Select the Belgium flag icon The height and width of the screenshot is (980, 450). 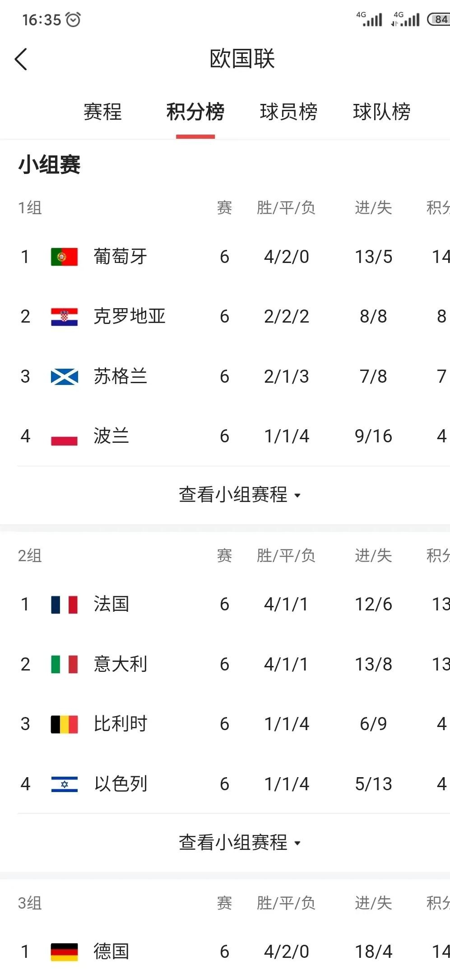click(64, 724)
